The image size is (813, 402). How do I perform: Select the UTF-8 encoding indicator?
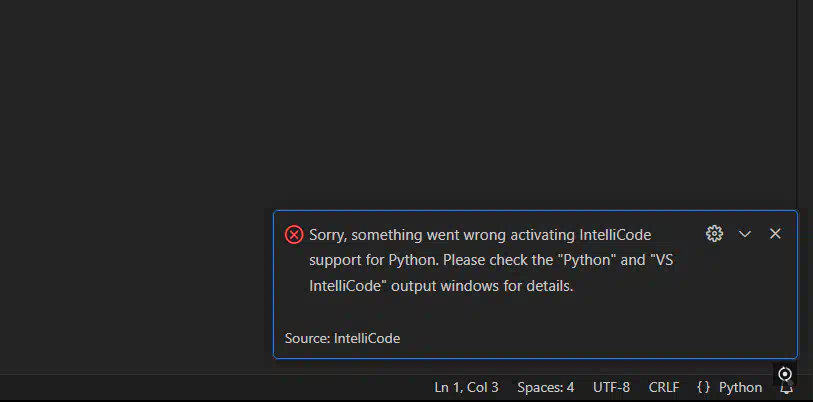(611, 387)
